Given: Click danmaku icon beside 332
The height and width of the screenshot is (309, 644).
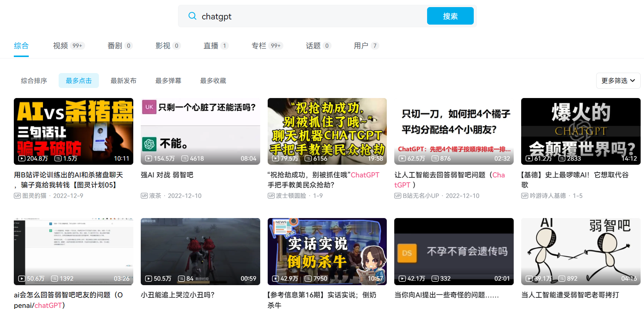Looking at the screenshot, I should click(x=435, y=278).
